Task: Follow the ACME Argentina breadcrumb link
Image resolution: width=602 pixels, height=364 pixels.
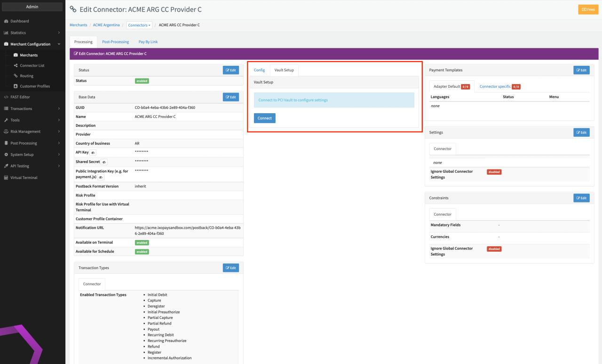Action: tap(106, 25)
